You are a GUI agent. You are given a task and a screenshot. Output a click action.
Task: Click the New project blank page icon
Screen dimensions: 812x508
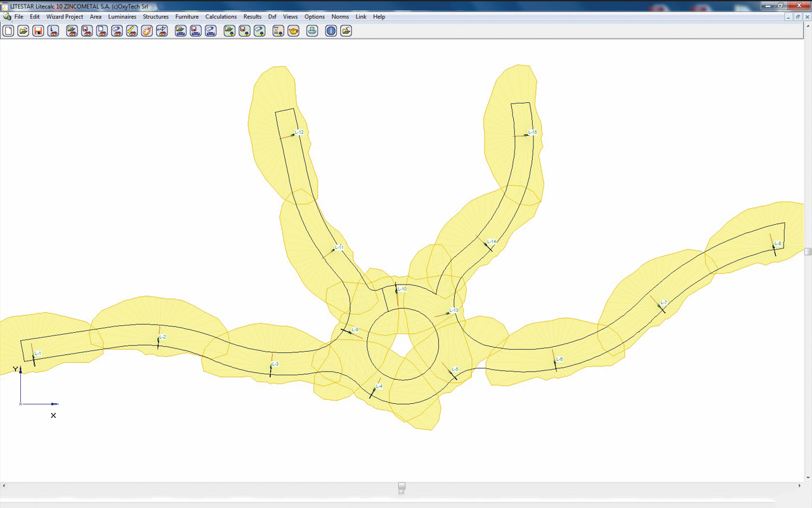point(8,30)
